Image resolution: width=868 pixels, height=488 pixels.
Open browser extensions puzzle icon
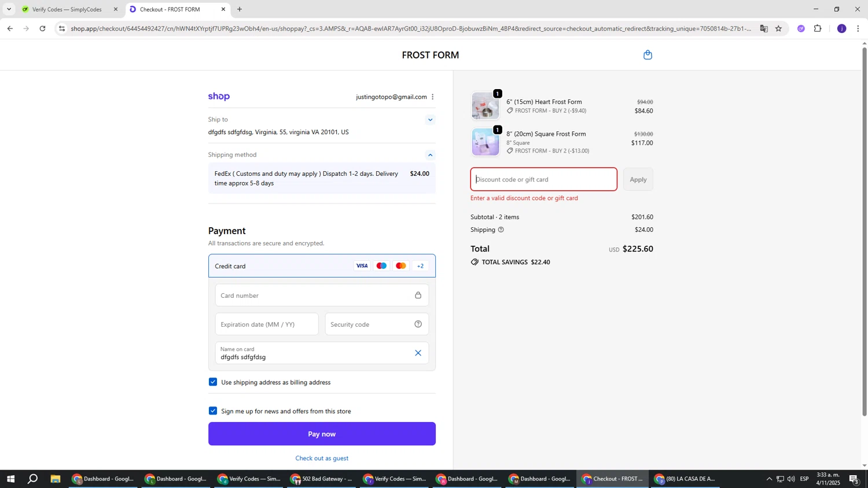[818, 28]
